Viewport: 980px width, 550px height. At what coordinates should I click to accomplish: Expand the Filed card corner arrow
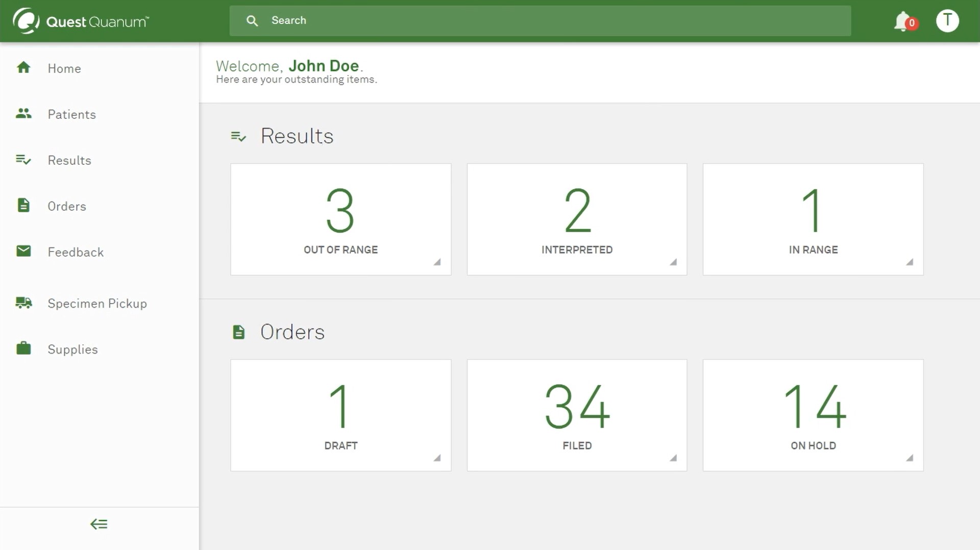[673, 458]
